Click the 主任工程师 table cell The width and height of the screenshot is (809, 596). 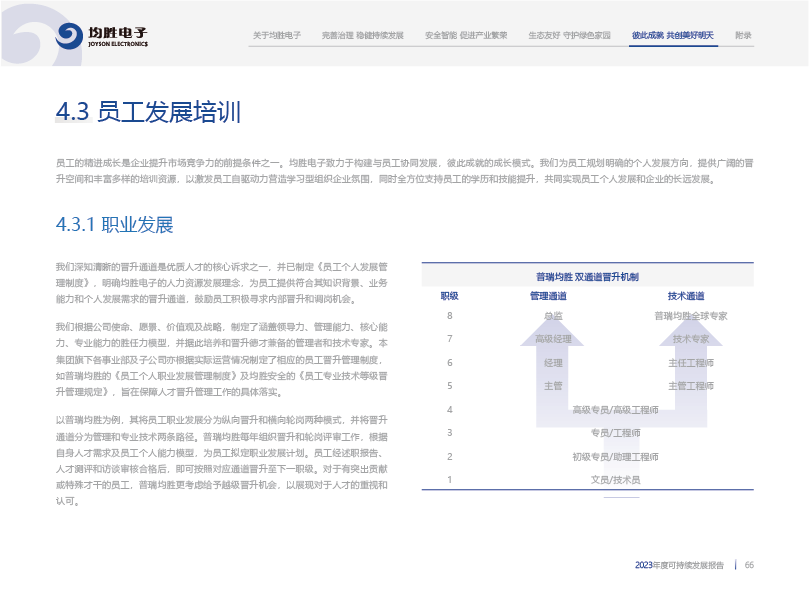(690, 363)
